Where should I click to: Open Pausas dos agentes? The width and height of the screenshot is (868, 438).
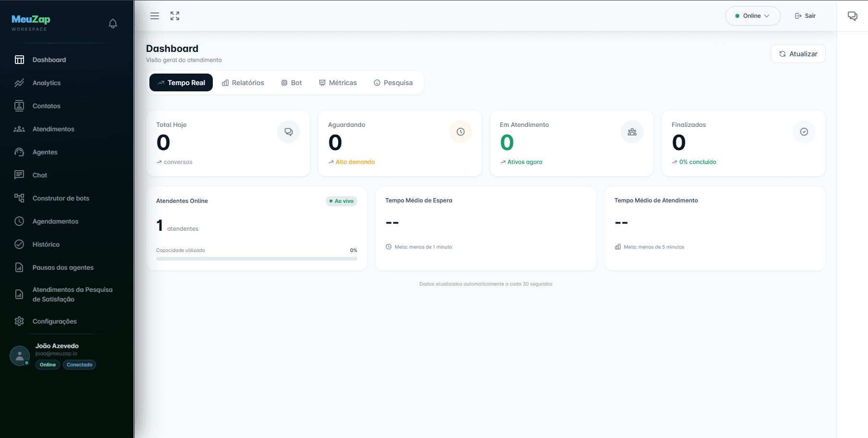coord(63,267)
